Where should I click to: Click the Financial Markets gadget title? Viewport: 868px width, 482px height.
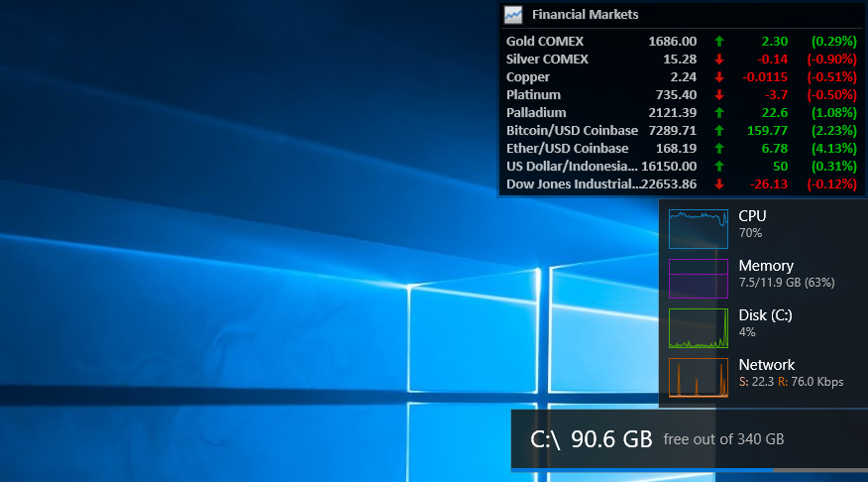click(586, 15)
